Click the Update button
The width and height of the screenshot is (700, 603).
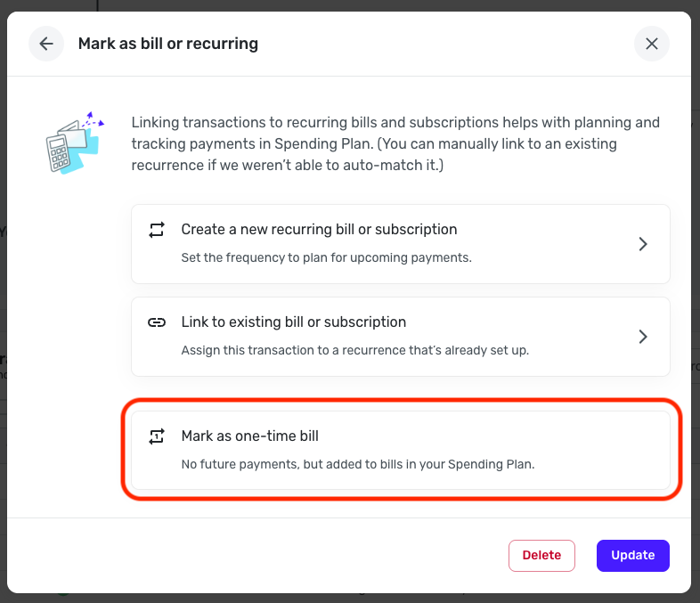click(632, 555)
